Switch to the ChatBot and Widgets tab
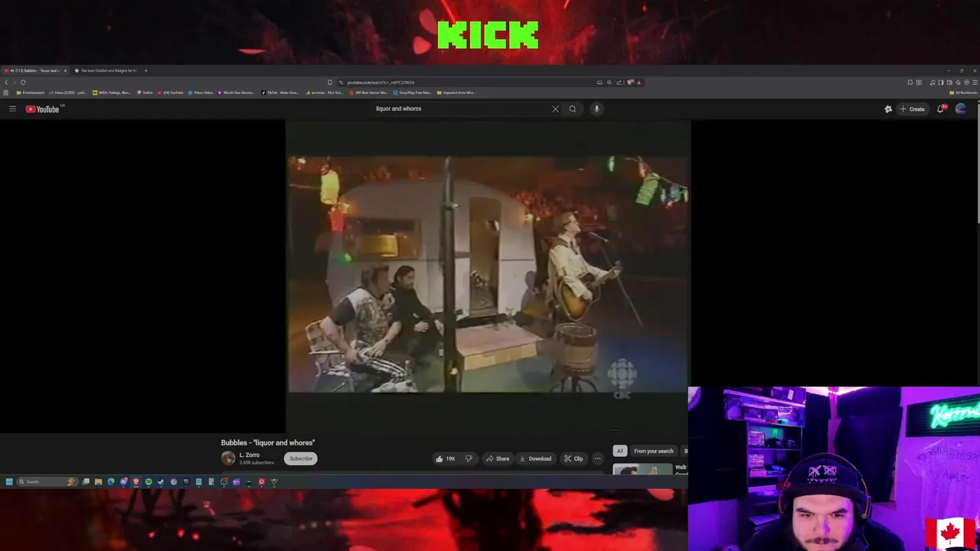 tap(106, 70)
